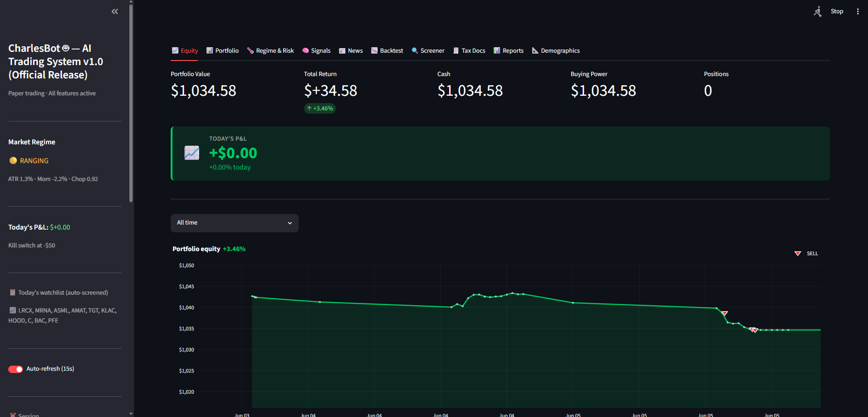Viewport: 868px width, 417px height.
Task: Click the watchlist ticker list LRCX, MRNA
Action: (63, 316)
